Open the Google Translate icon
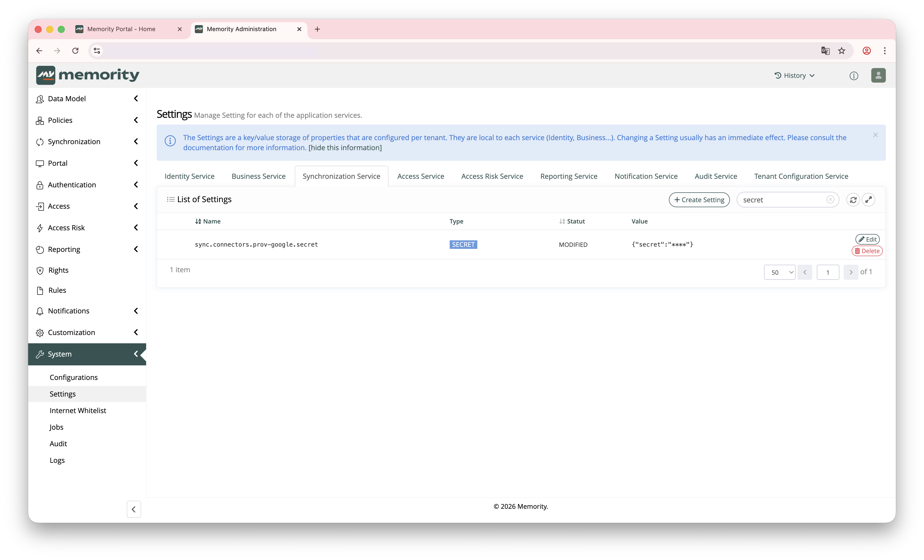 825,51
